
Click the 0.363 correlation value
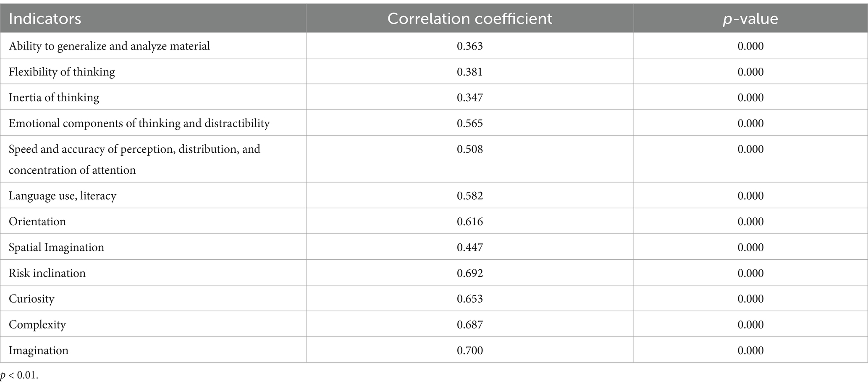470,46
